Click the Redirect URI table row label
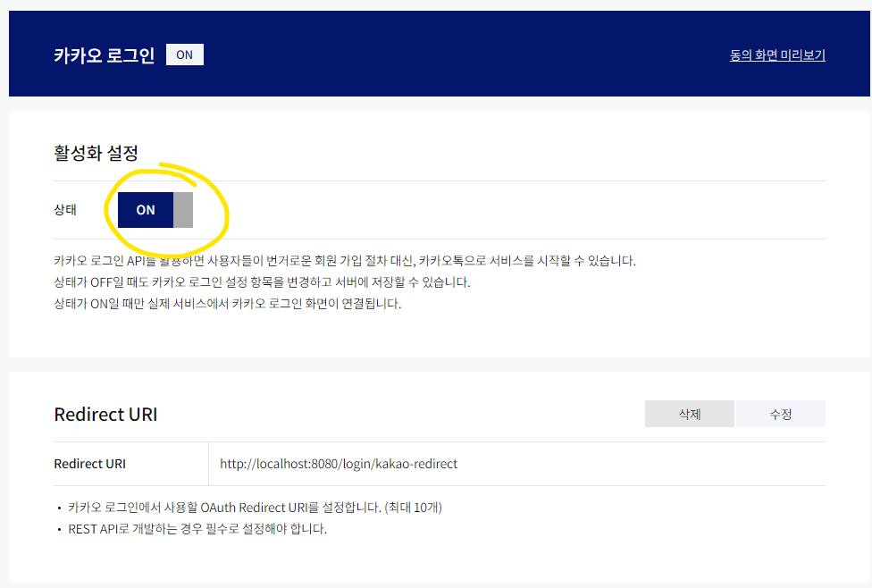Screen dimensions: 872x588 pos(89,464)
